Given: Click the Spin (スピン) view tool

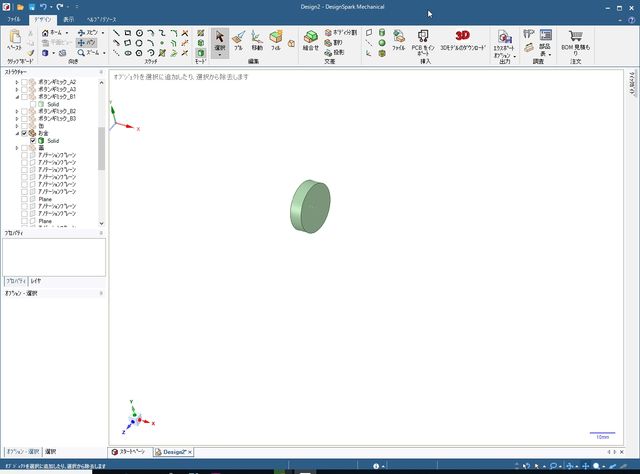Looking at the screenshot, I should (88, 33).
